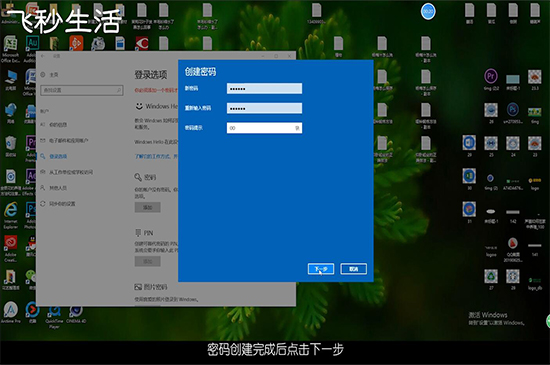Open the Internet Explorer desktop icon
This screenshot has width=550, height=365.
[11, 215]
